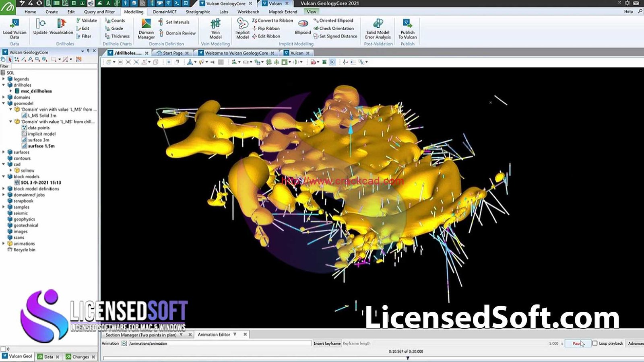Click Flip Ribbon
The height and width of the screenshot is (362, 644).
point(266,28)
